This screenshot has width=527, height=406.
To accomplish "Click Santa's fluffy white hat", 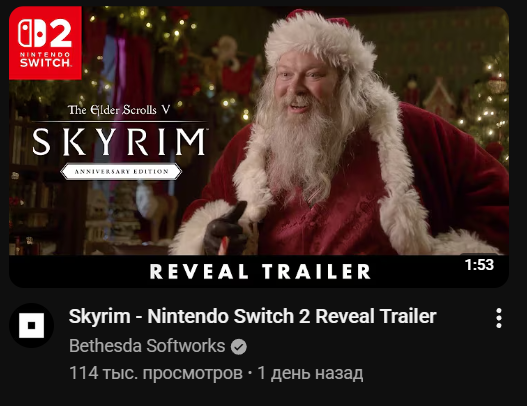I will [x=319, y=42].
